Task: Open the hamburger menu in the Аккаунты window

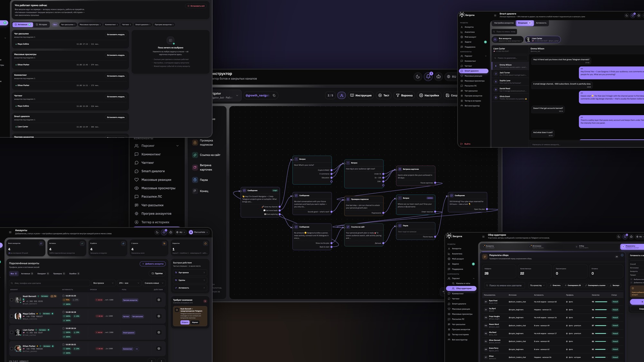Action: click(10, 232)
